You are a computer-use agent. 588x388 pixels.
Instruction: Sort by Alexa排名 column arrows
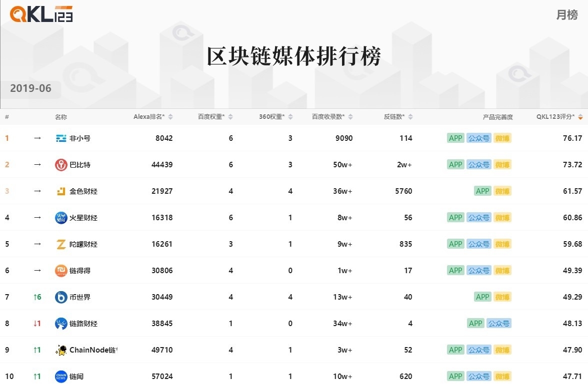pyautogui.click(x=170, y=117)
